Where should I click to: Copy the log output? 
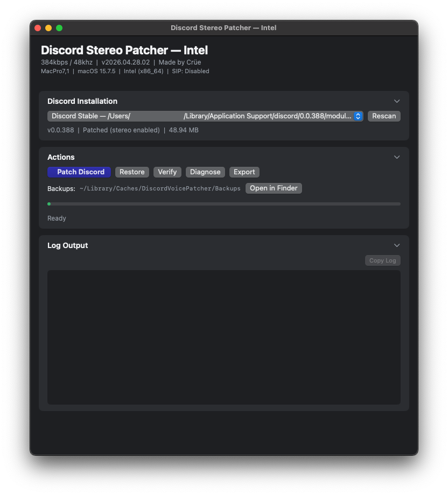(383, 260)
